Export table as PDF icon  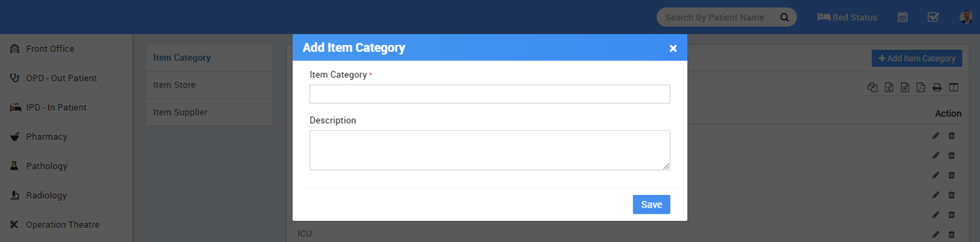coord(921,87)
